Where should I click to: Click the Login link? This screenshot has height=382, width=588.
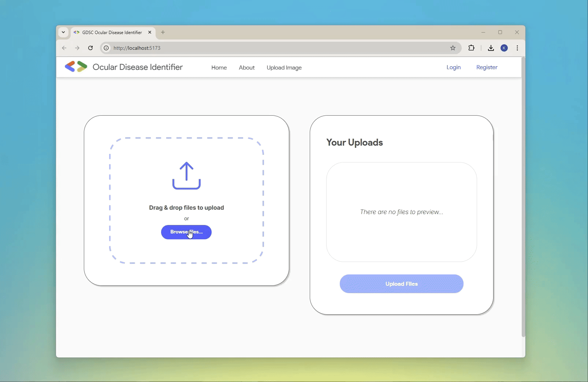[x=453, y=67]
